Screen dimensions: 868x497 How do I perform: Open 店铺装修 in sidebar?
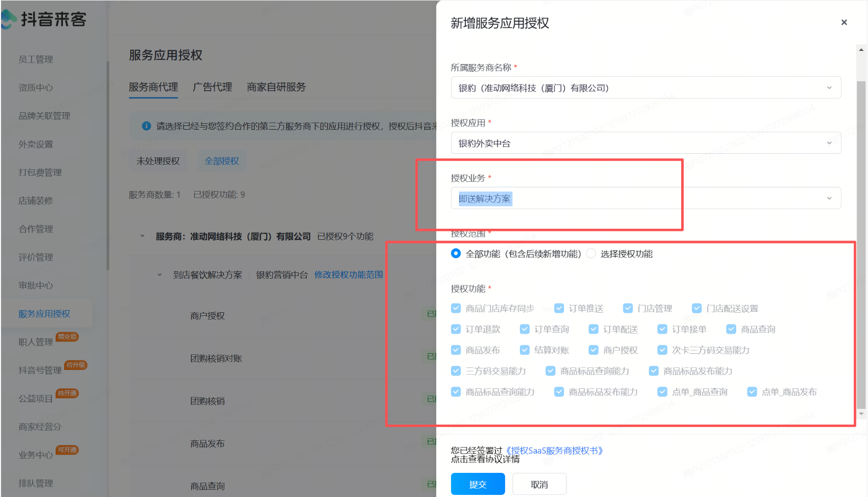[36, 200]
